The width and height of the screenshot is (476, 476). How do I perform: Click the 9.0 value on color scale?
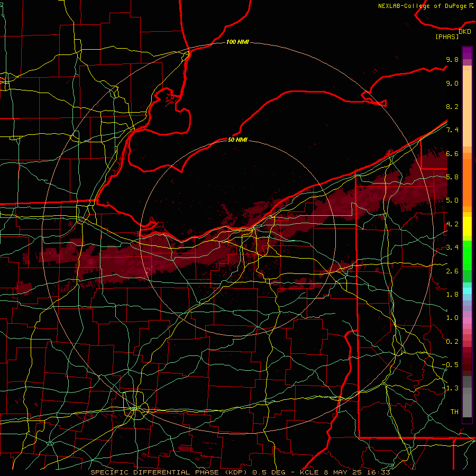point(452,83)
